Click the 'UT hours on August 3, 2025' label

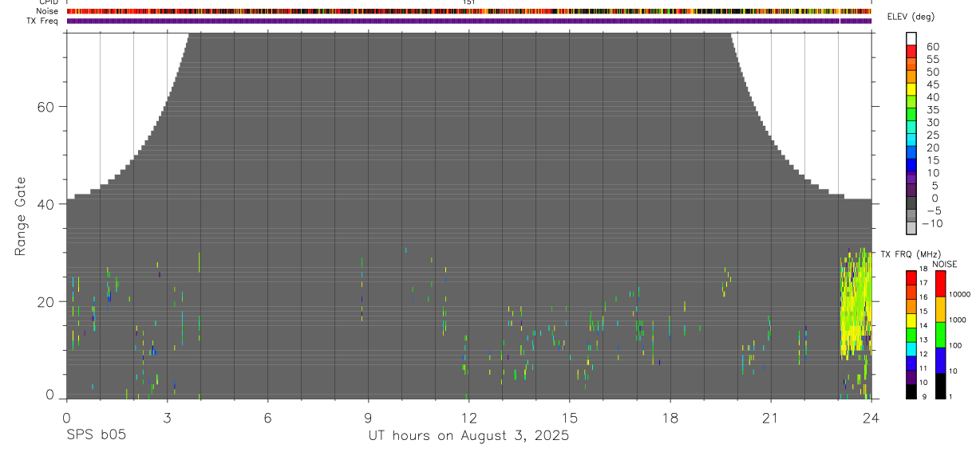[468, 435]
